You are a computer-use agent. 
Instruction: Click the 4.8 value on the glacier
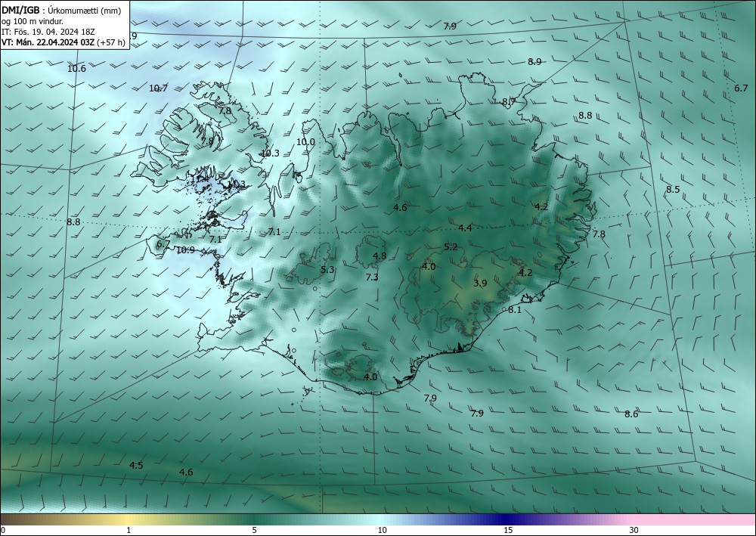(380, 256)
